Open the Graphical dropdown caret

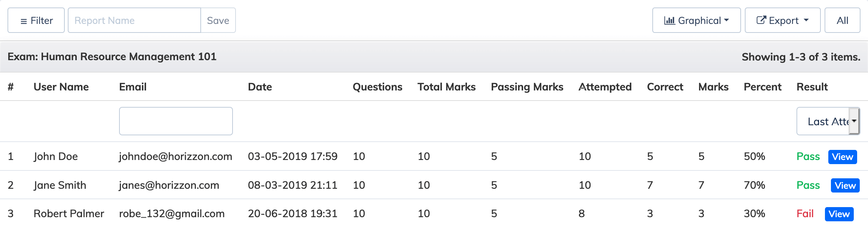point(726,20)
